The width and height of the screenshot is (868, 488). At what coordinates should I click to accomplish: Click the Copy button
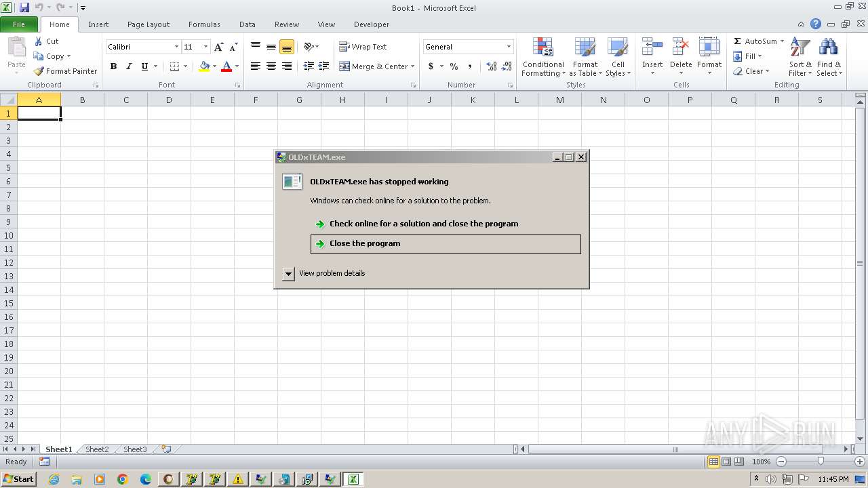coord(52,56)
